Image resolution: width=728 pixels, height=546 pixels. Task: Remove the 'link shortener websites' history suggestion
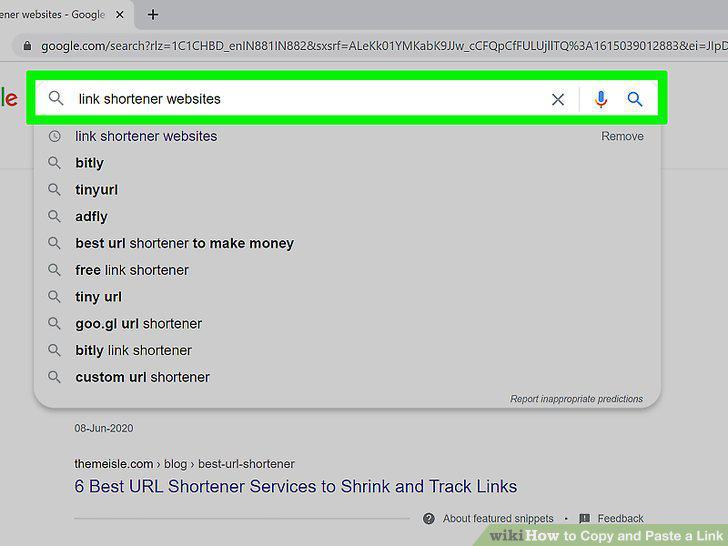[622, 136]
